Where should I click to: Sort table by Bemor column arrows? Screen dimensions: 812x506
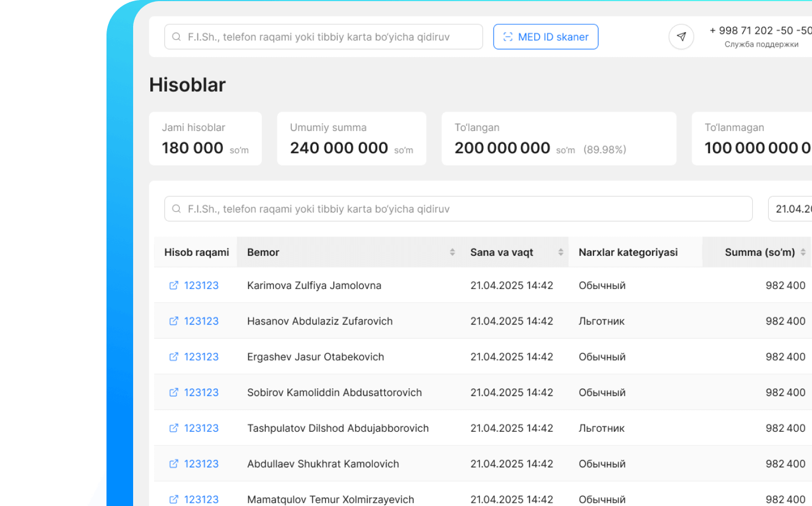452,252
